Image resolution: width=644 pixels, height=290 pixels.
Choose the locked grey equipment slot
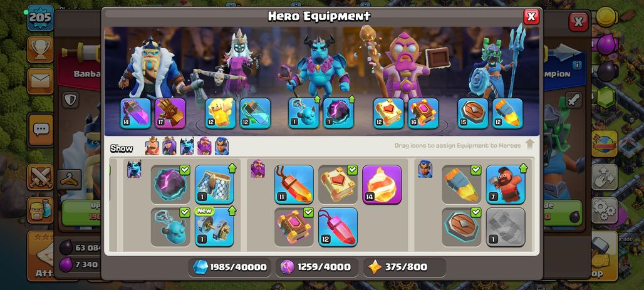(505, 227)
